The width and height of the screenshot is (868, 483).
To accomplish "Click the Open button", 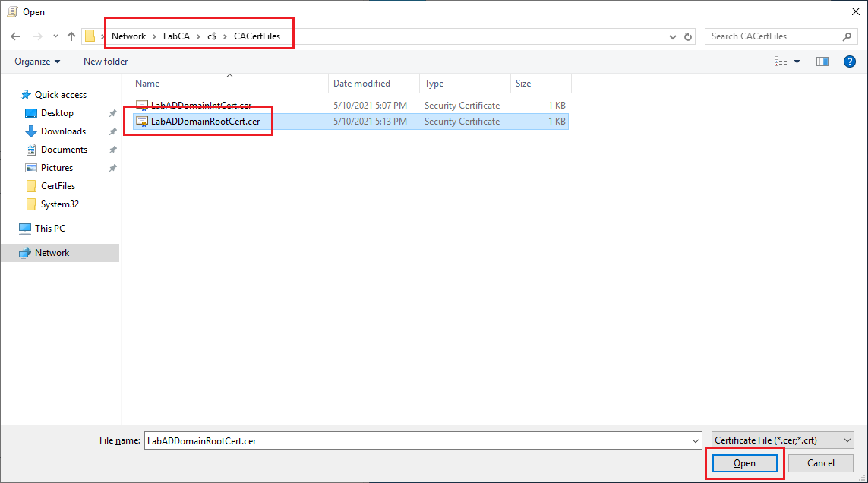I will pos(744,463).
